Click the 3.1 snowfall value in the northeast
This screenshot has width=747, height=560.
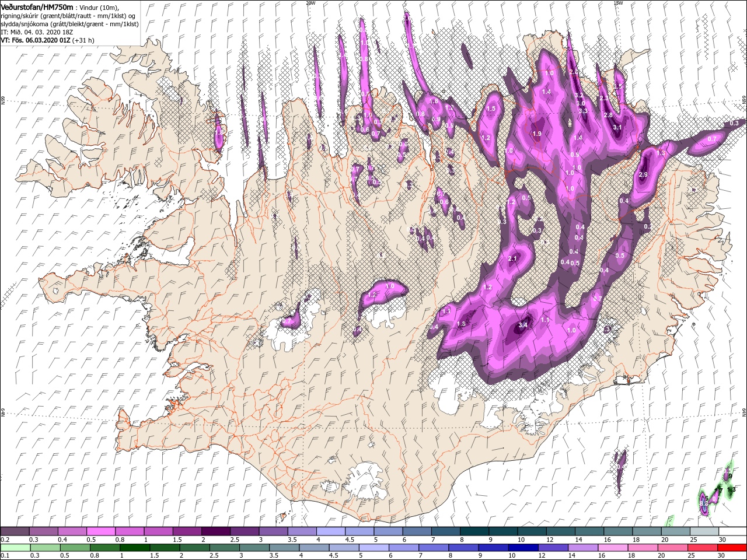(x=617, y=127)
